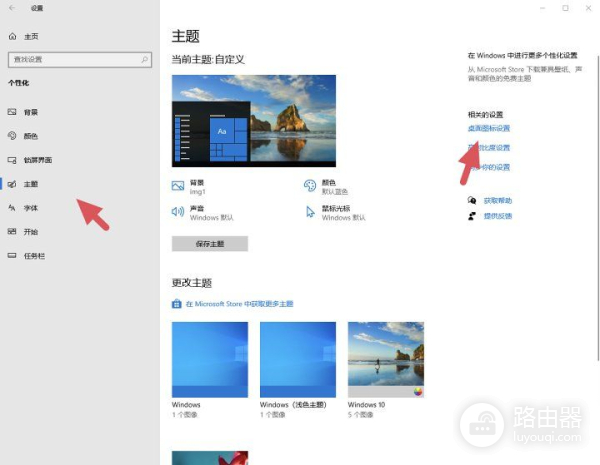
Task: Apply the Windows 10 theme
Action: [386, 370]
